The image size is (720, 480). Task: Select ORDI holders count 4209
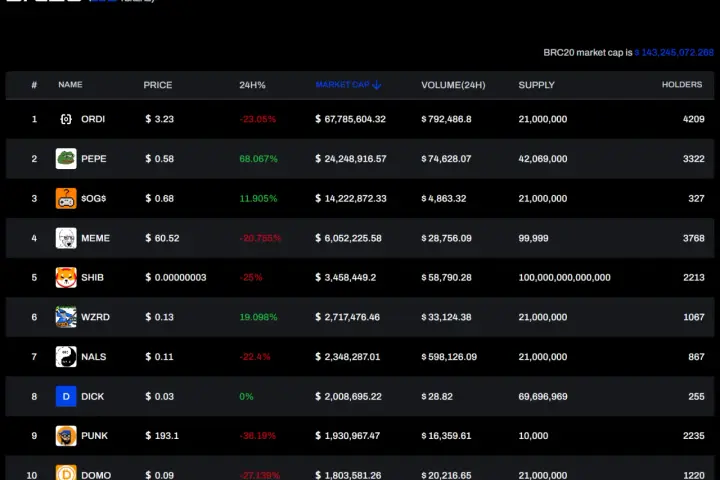693,119
